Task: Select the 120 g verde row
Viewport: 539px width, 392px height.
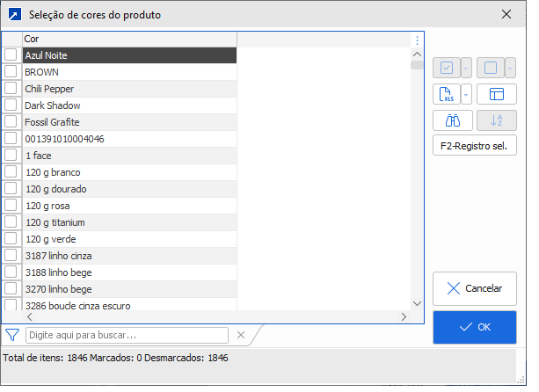Action: 129,239
